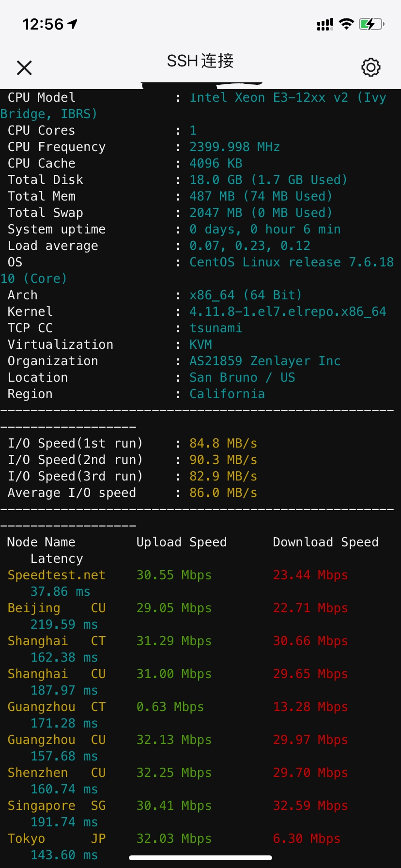Tap the Speedtest.net node name

(56, 575)
